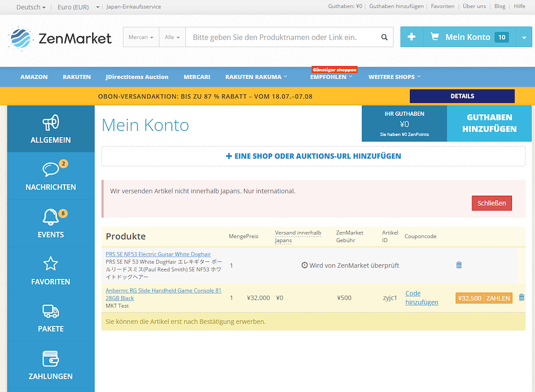This screenshot has width=535, height=392.
Task: Click Artikel ID value zyjc1
Action: tap(390, 298)
